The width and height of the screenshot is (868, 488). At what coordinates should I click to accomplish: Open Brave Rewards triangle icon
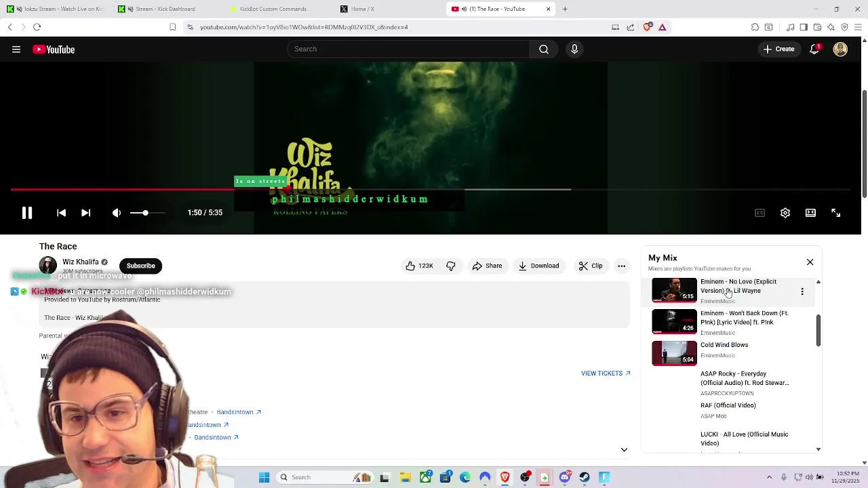[x=663, y=27]
